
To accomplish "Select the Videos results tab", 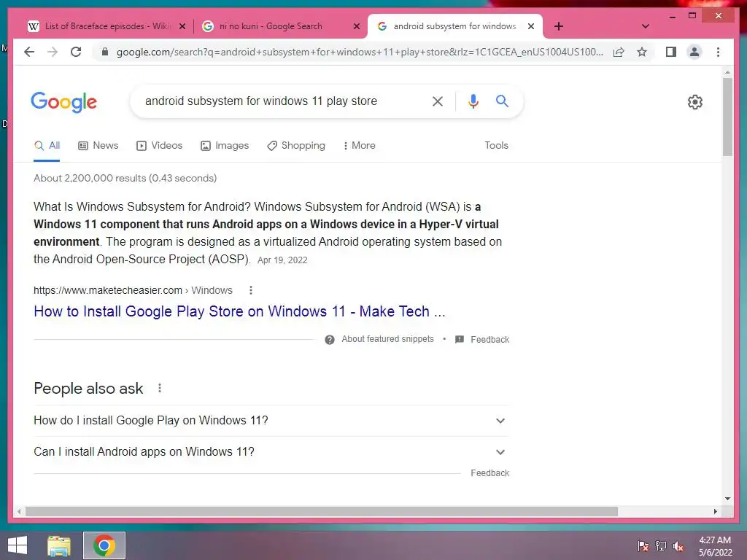I will pos(159,145).
